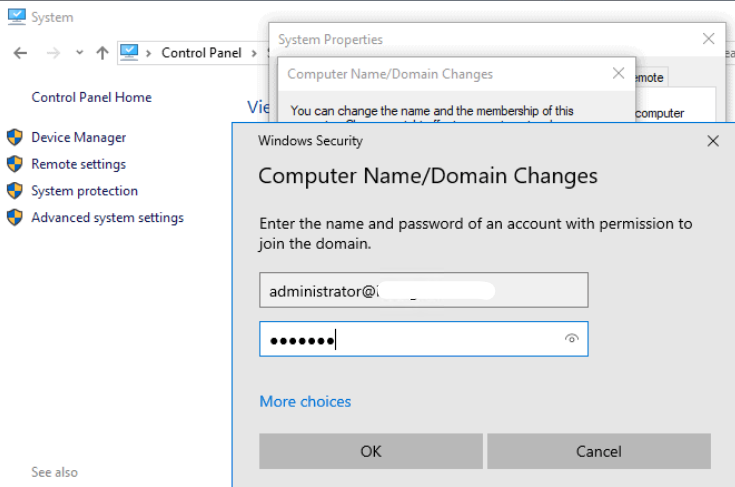Expand the chevron after Control Panel

[254, 53]
